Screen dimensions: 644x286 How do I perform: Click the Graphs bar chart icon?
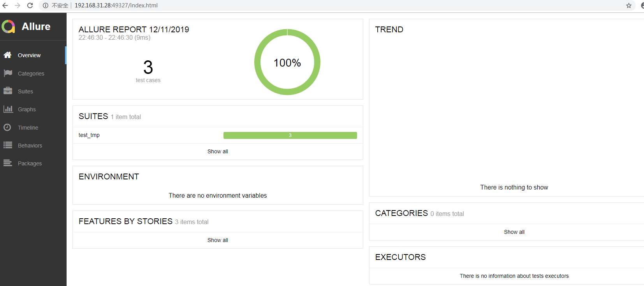[x=8, y=109]
